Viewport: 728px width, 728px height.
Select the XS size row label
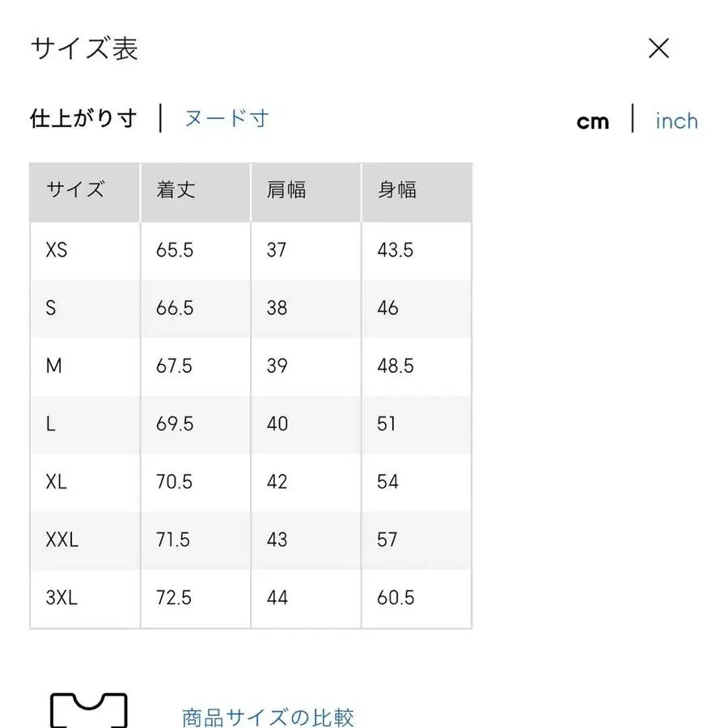click(55, 250)
